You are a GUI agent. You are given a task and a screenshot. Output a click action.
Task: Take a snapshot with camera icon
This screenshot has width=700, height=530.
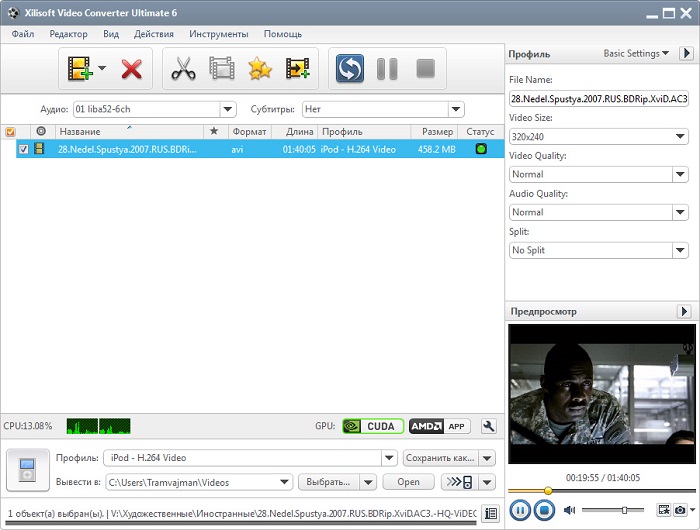679,509
